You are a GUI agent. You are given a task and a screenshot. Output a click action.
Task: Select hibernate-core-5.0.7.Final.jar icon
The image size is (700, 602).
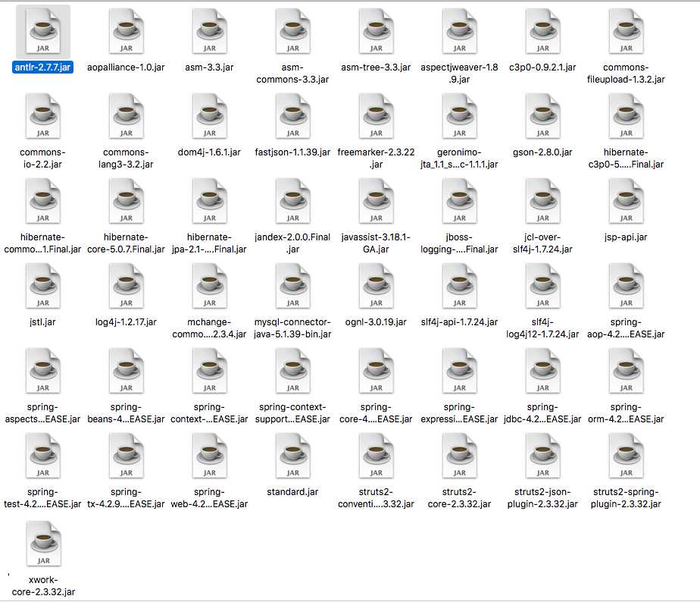click(127, 202)
